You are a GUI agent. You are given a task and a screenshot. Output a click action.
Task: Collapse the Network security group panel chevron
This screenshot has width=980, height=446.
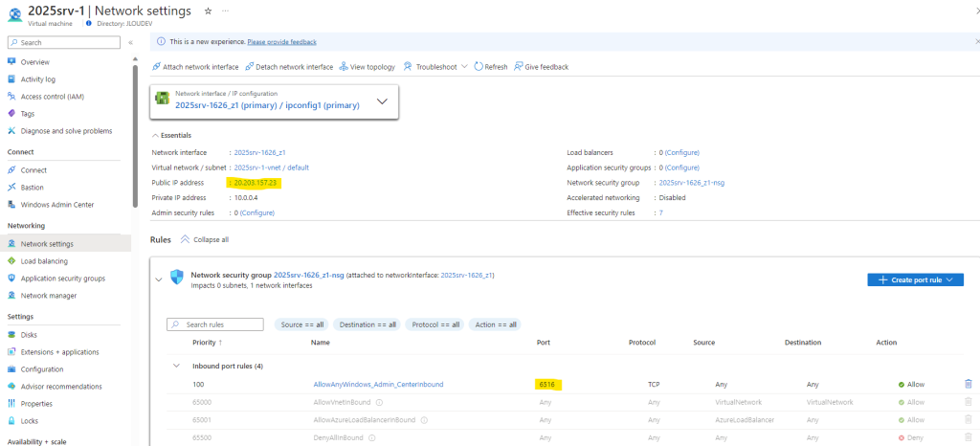coord(159,279)
